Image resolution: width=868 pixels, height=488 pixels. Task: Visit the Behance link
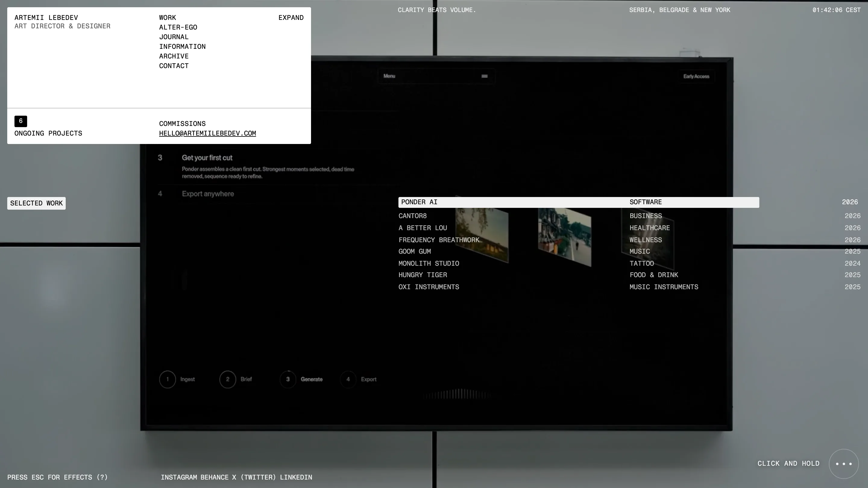tap(214, 477)
